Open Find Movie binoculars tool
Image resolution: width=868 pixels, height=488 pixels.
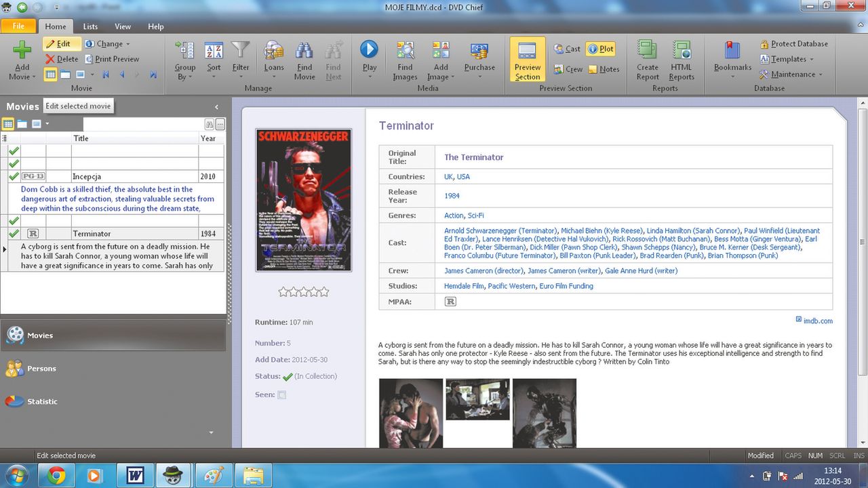click(304, 60)
